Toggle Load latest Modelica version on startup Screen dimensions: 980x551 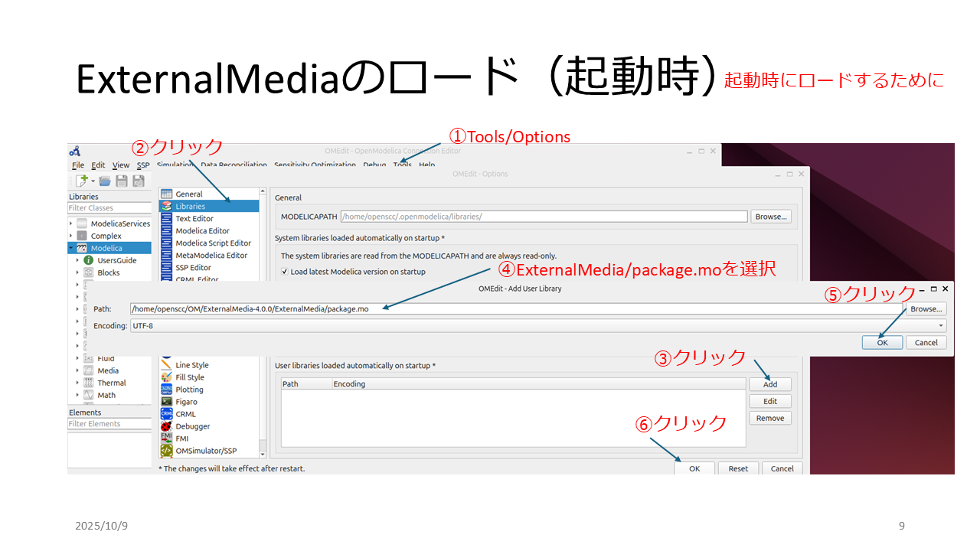(x=285, y=272)
